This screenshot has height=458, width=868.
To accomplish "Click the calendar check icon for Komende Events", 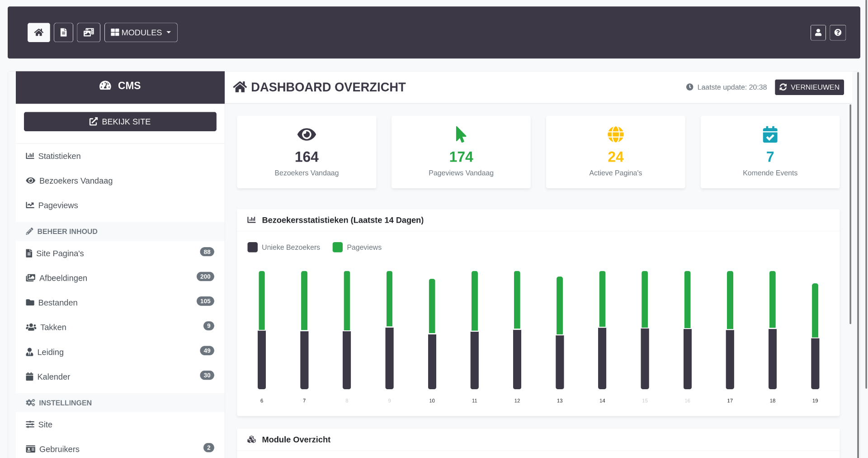I will pyautogui.click(x=770, y=134).
